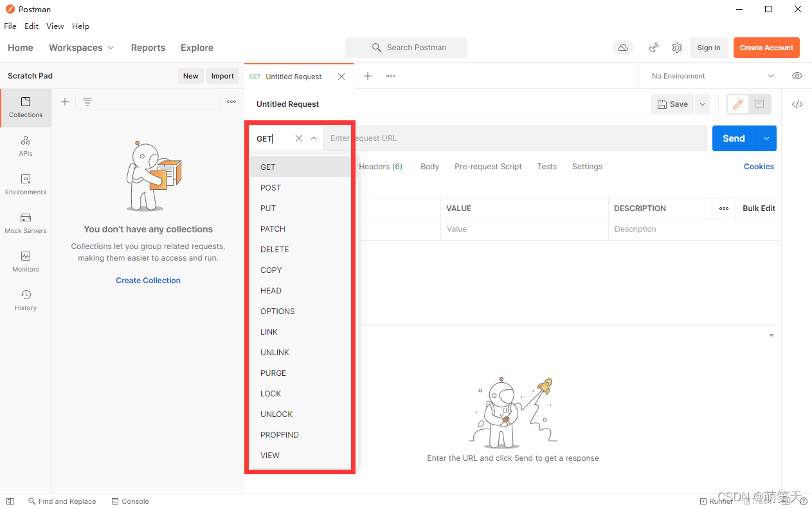
Task: Click the Enter request URL field
Action: click(x=515, y=138)
